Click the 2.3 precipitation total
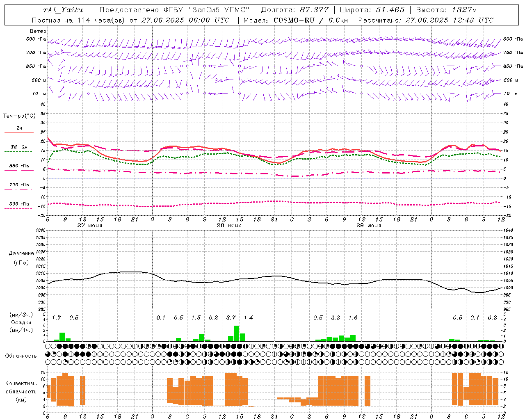Image resolution: width=525 pixels, height=420 pixels. tap(336, 317)
